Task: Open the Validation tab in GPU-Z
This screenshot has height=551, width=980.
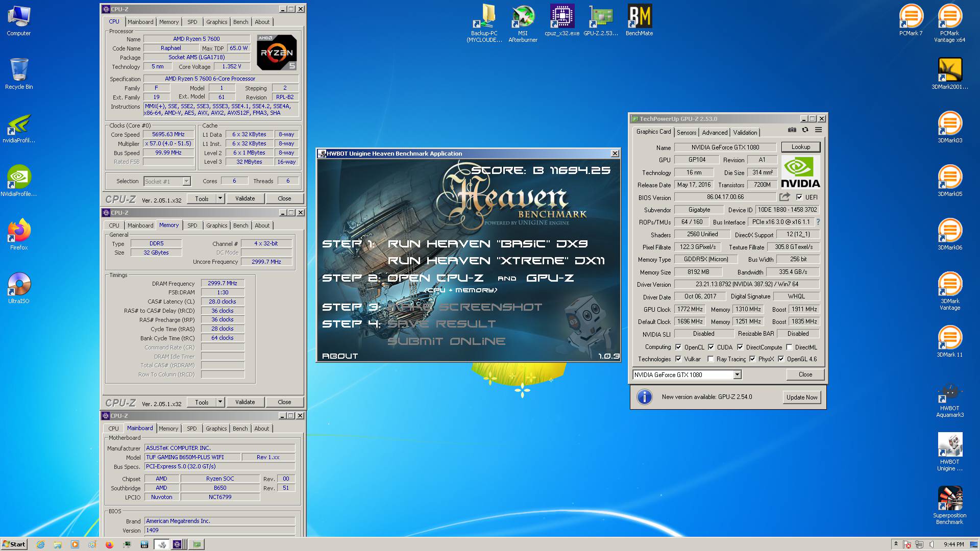Action: tap(745, 132)
